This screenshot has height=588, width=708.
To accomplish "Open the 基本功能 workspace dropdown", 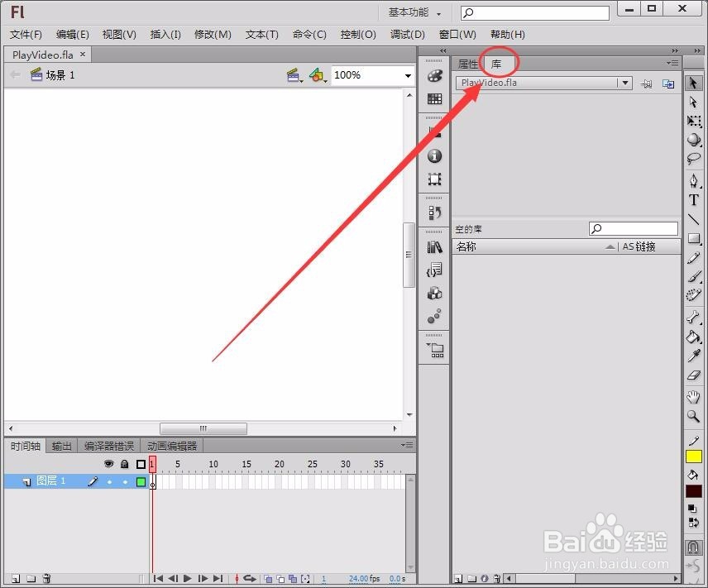I will (x=414, y=12).
